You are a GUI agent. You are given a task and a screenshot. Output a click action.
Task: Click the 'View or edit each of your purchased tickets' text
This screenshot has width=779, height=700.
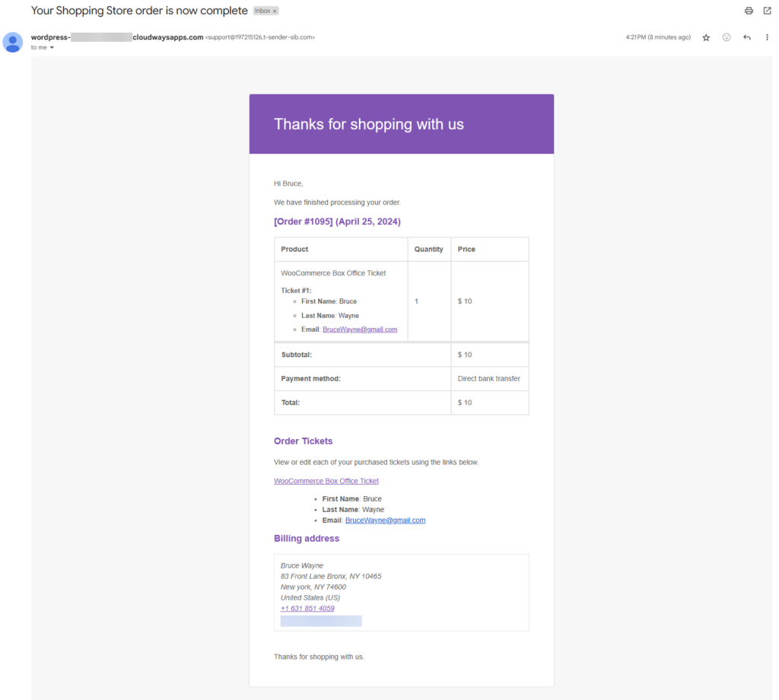coord(376,462)
